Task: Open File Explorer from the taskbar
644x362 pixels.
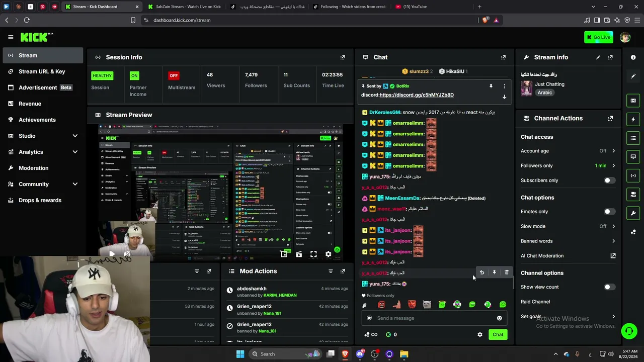Action: pyautogui.click(x=404, y=354)
